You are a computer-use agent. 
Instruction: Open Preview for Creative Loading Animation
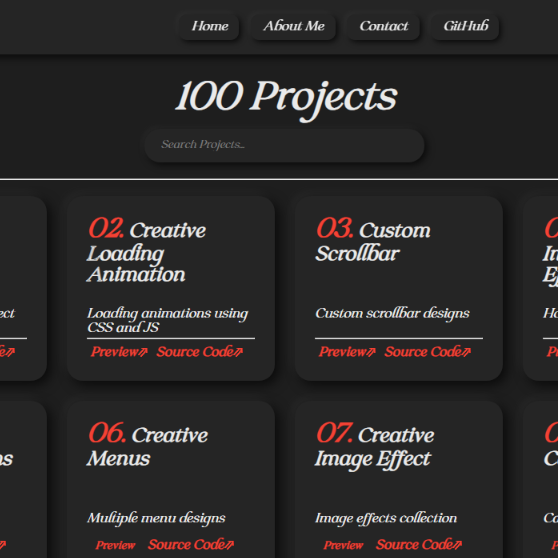(119, 352)
